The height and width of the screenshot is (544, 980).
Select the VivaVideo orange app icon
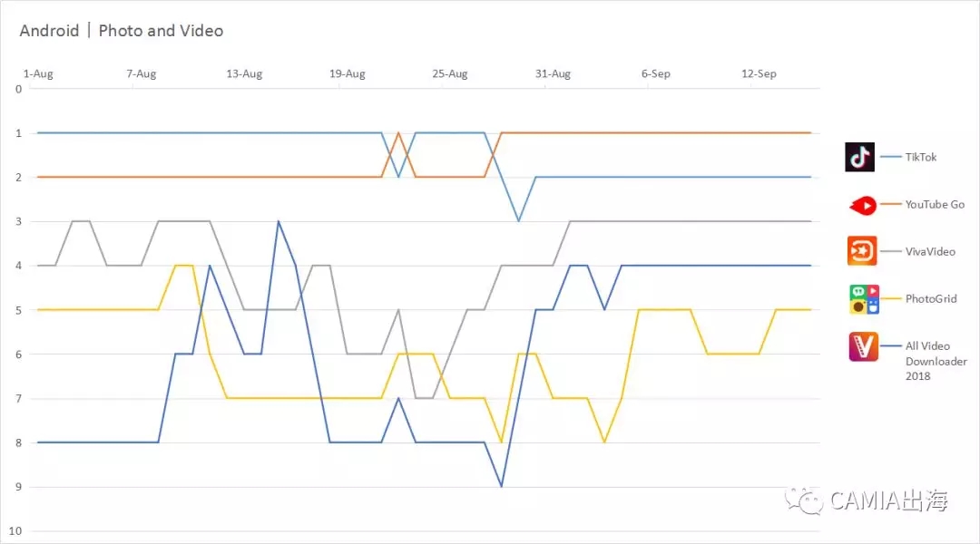(862, 251)
